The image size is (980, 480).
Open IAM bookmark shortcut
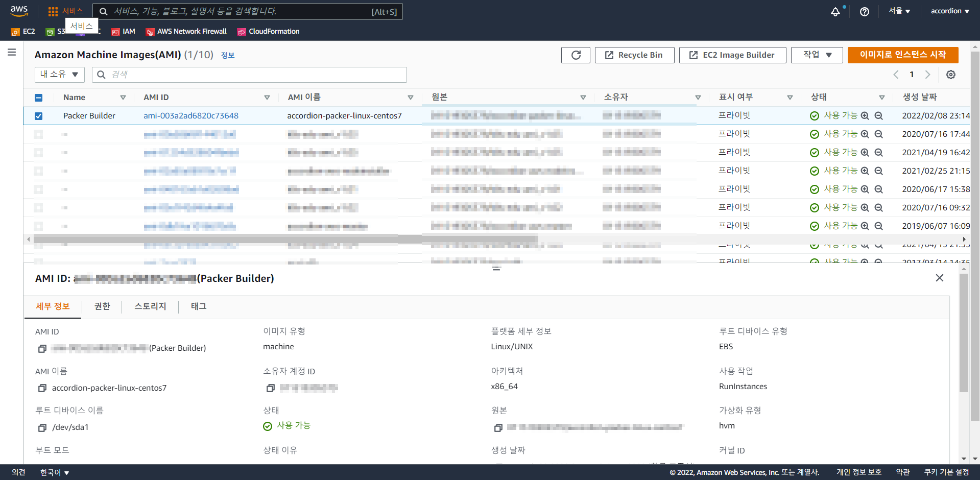123,32
